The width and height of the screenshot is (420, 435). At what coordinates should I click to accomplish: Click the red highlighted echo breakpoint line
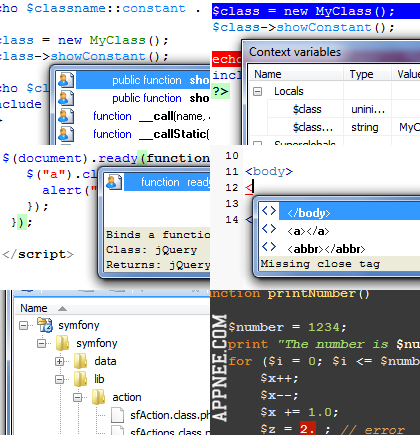tap(226, 59)
